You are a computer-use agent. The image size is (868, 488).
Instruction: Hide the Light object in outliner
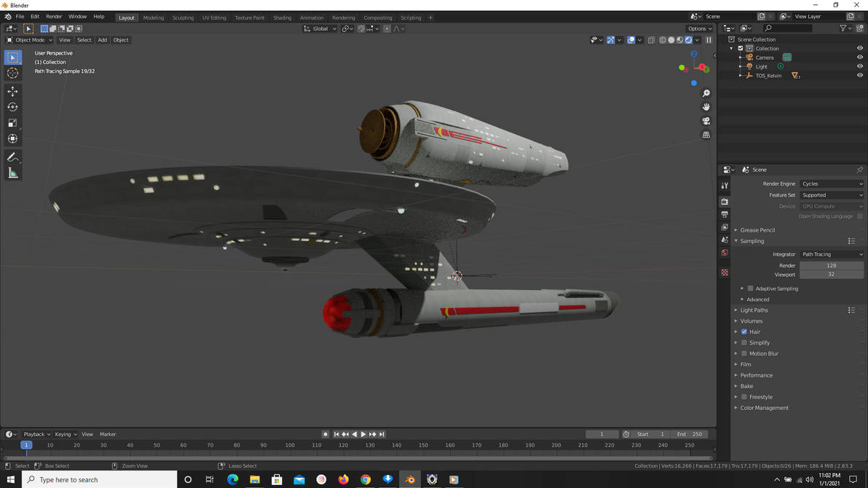coord(860,66)
